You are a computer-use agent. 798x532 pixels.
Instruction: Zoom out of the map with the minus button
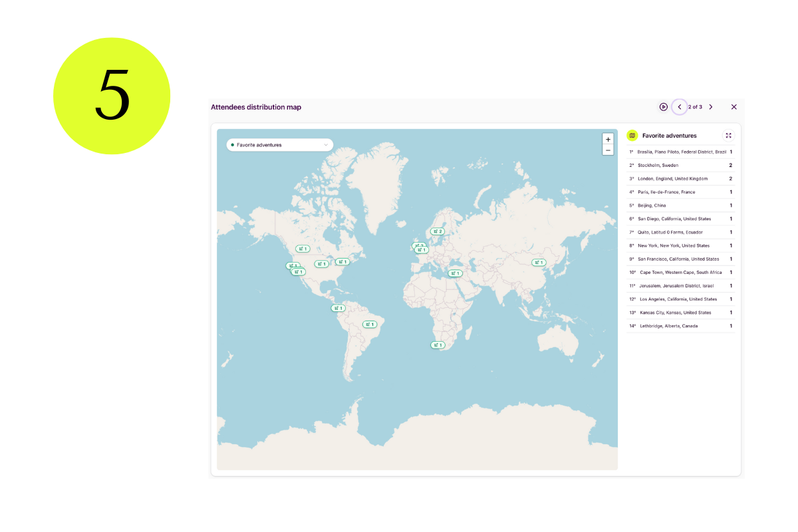(608, 150)
